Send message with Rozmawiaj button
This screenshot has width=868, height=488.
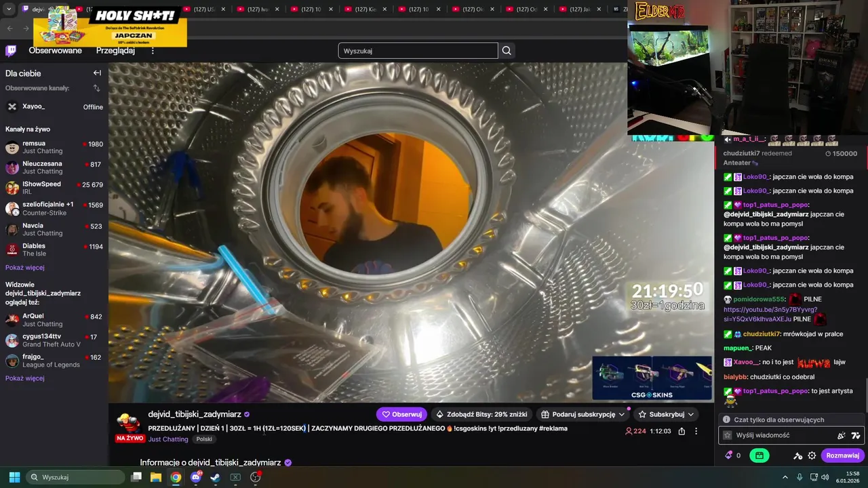pos(842,455)
